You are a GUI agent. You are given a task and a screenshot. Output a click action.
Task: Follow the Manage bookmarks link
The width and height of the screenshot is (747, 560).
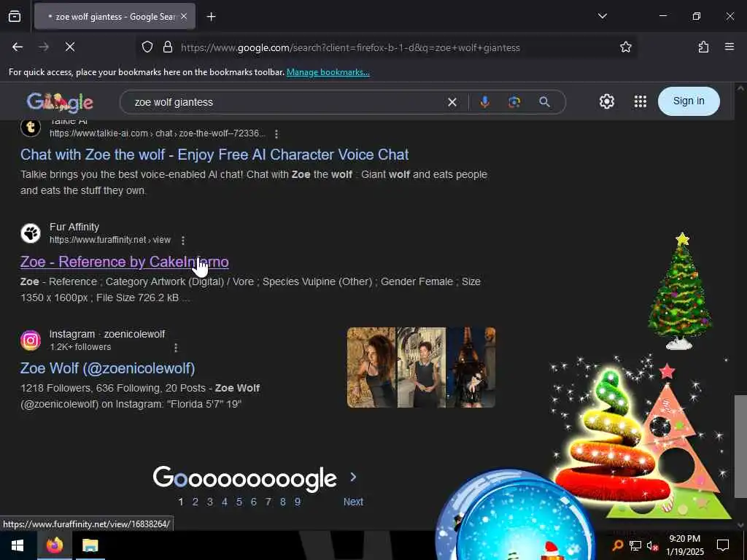pyautogui.click(x=328, y=72)
